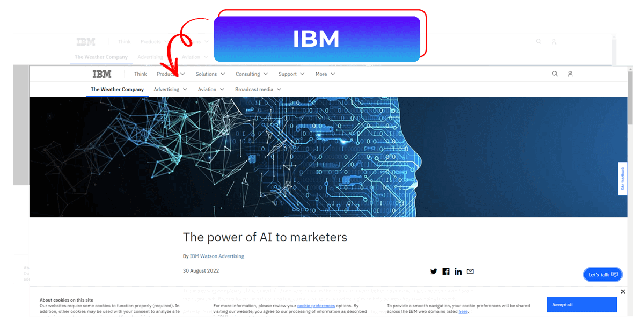Expand the Solutions dropdown menu

tap(210, 74)
